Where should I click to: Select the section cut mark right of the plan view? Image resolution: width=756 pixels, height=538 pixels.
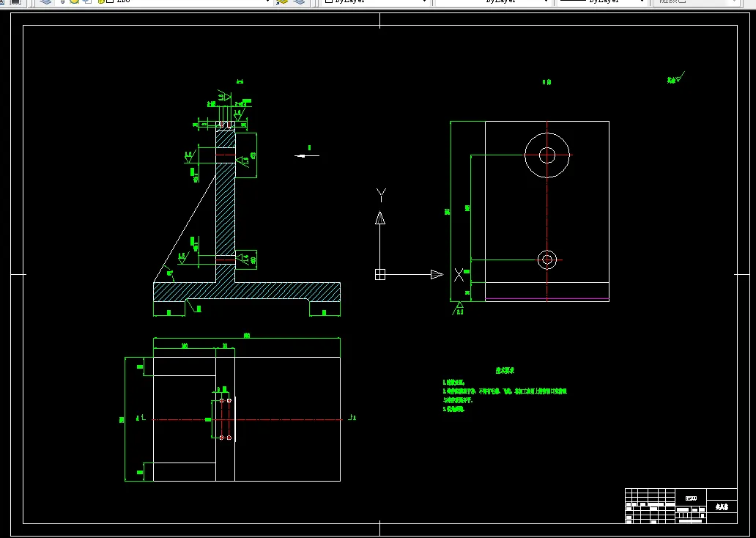(352, 418)
